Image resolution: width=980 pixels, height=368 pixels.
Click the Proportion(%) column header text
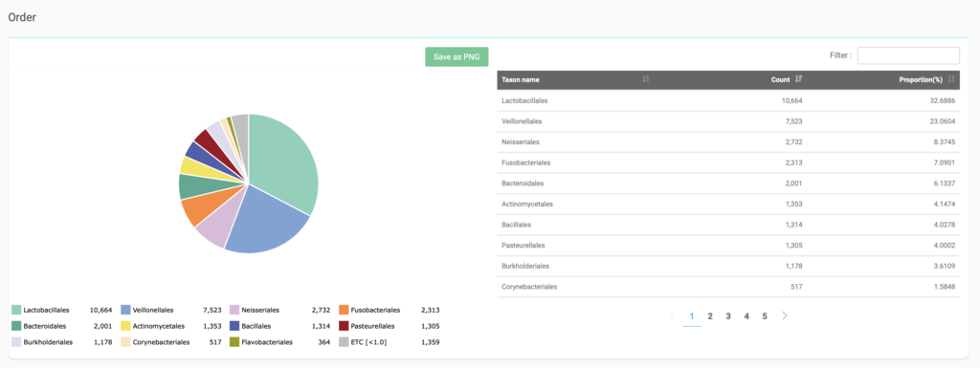[922, 79]
